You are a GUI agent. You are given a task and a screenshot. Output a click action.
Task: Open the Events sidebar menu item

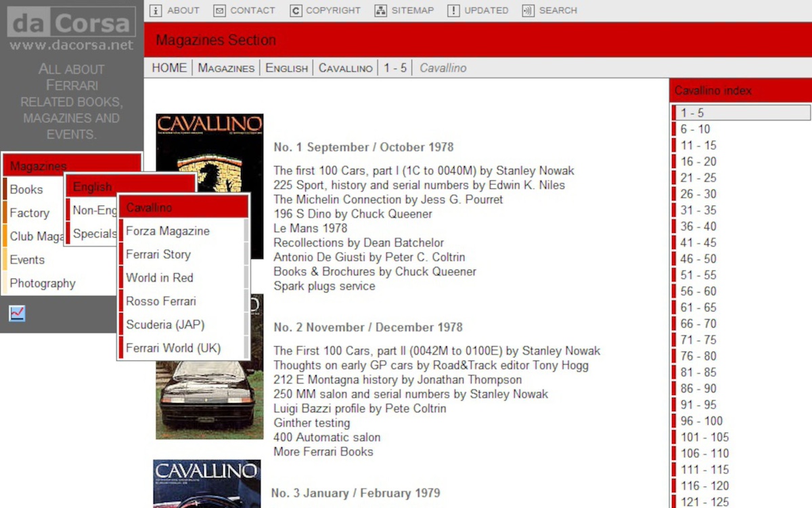[60, 259]
